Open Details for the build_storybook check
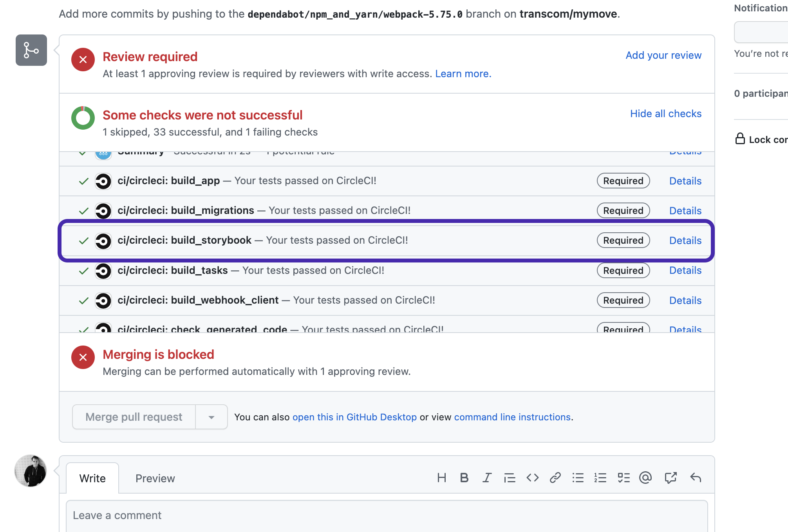This screenshot has height=532, width=788. 685,240
